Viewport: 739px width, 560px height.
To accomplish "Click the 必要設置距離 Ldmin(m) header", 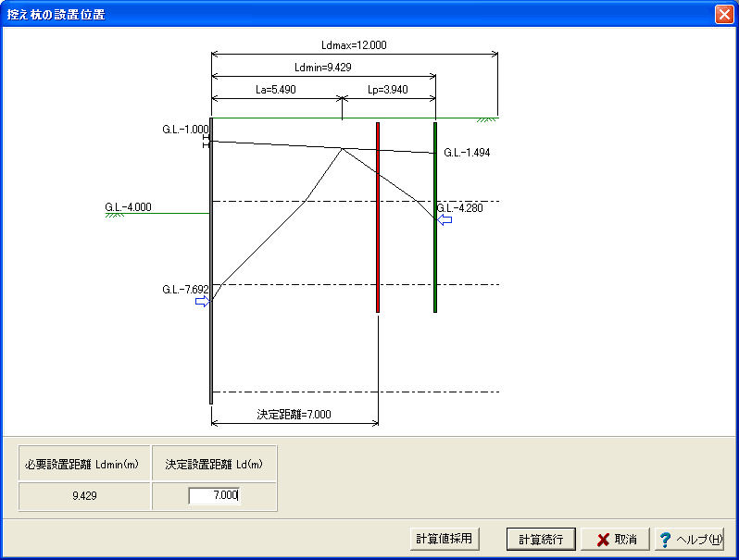I will coord(84,464).
